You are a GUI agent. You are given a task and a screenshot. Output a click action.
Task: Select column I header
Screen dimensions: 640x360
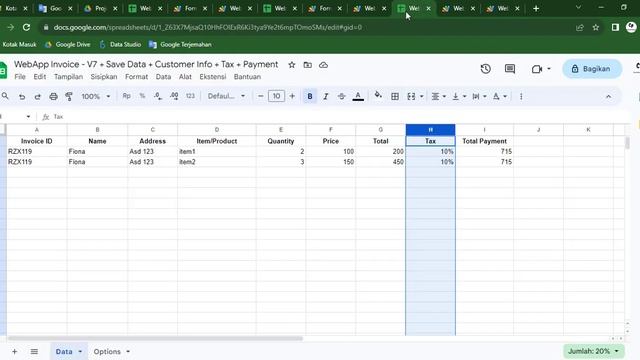[484, 129]
